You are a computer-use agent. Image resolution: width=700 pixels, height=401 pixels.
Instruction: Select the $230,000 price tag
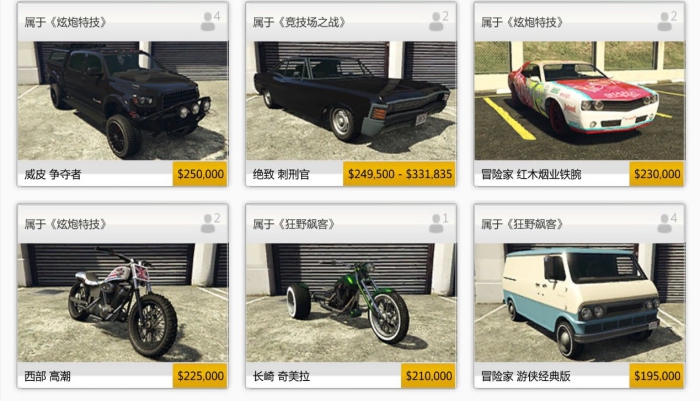(657, 174)
